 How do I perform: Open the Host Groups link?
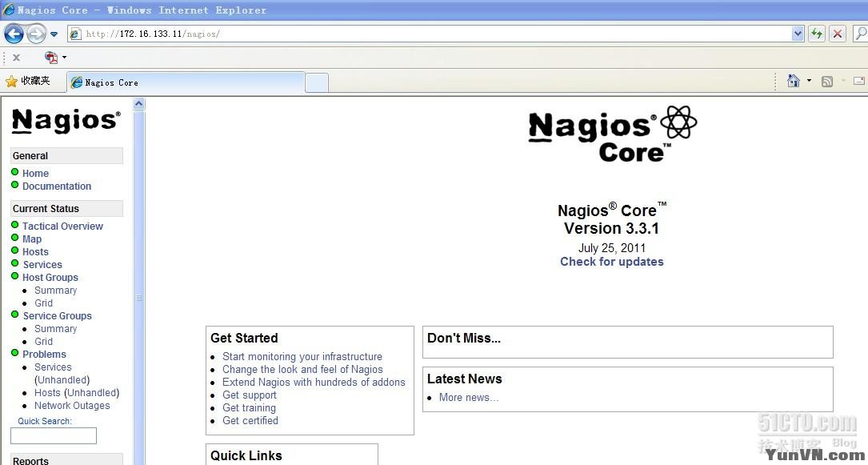(x=50, y=278)
